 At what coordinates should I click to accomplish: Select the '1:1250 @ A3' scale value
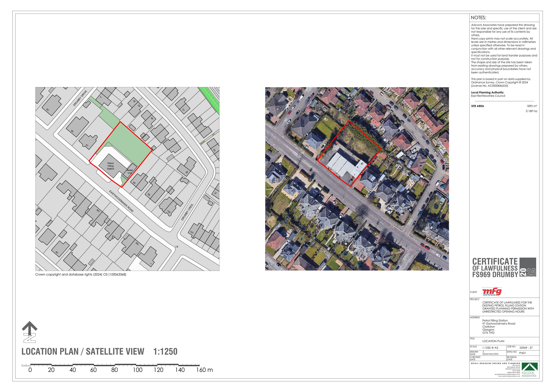(490, 348)
